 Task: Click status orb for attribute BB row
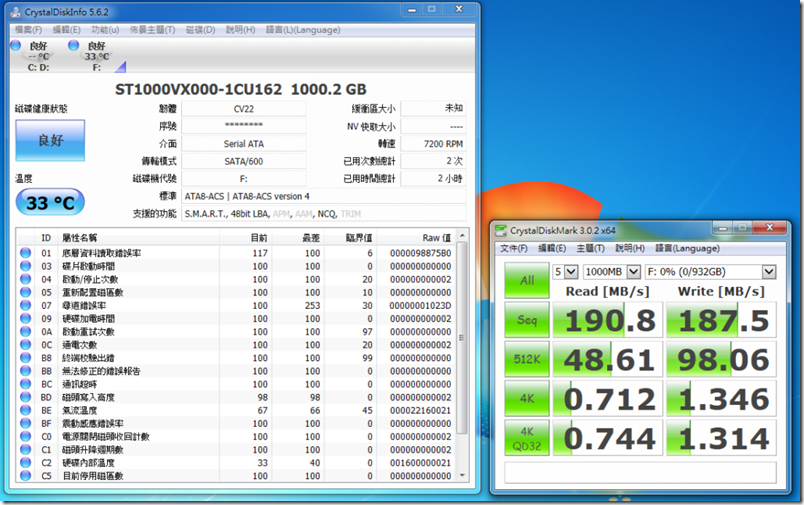(x=26, y=371)
